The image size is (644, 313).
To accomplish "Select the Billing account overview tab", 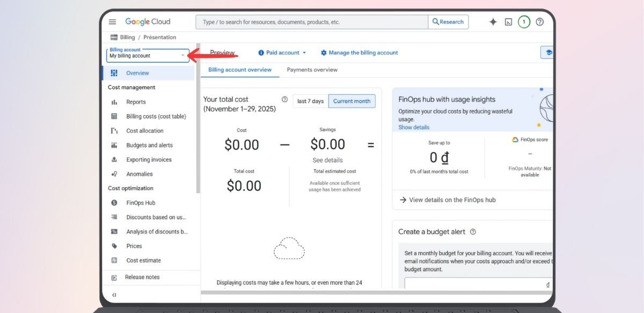I will pyautogui.click(x=240, y=70).
